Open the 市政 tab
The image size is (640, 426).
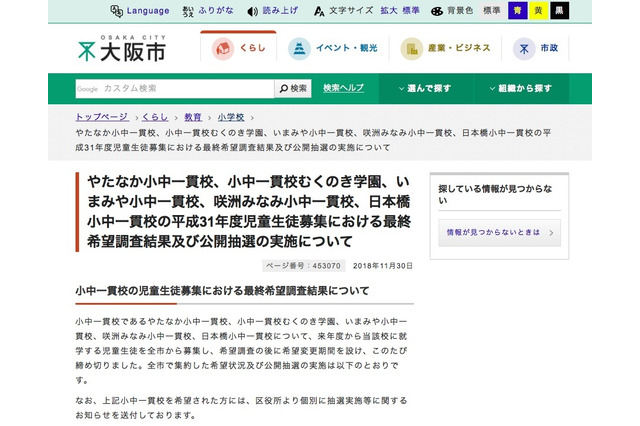pyautogui.click(x=535, y=48)
